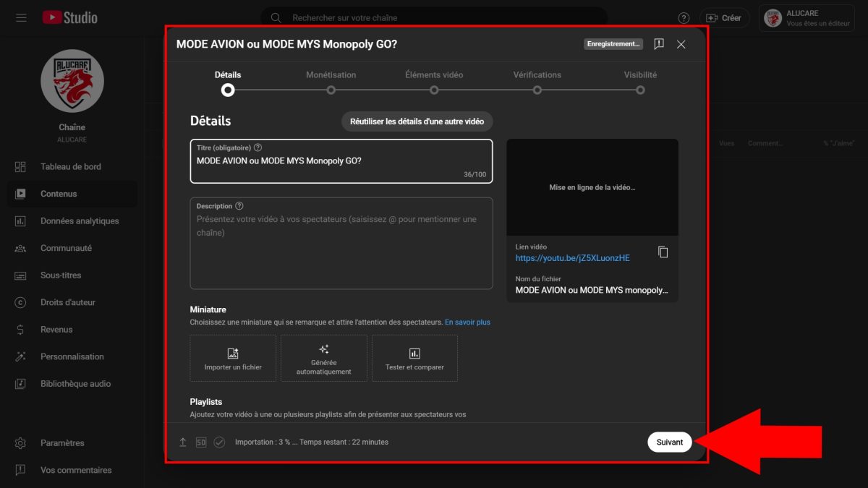Open Droits d'auteur section

68,302
